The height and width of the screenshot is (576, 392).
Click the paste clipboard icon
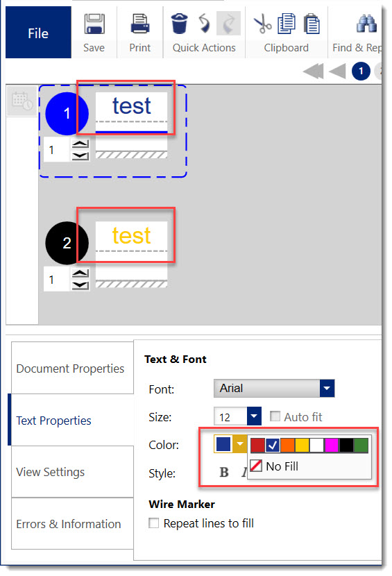pyautogui.click(x=312, y=24)
